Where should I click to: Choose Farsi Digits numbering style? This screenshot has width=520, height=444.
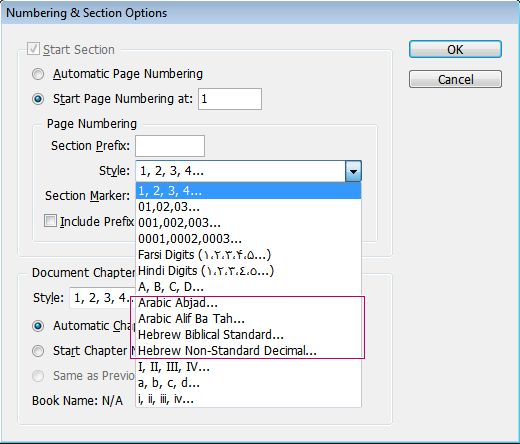coord(248,255)
